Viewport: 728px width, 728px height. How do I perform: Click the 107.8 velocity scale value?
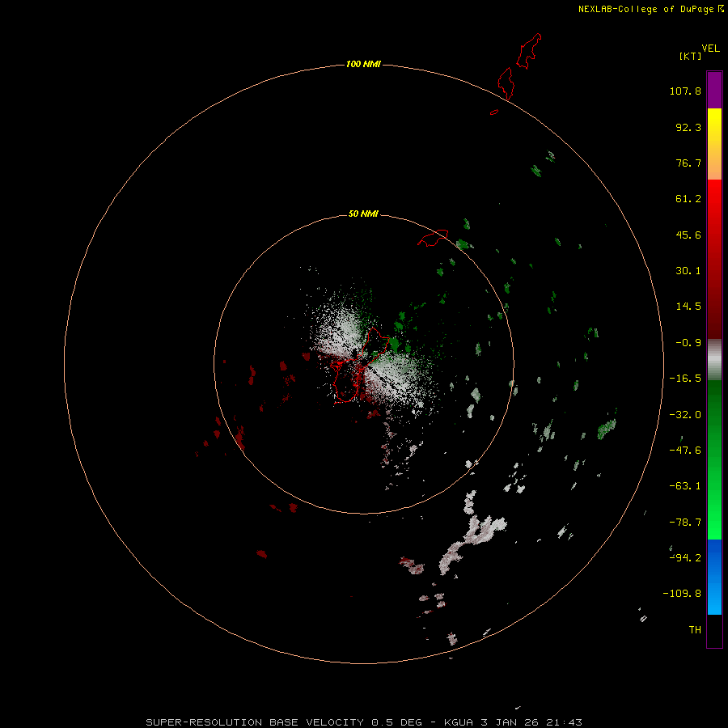pos(685,91)
